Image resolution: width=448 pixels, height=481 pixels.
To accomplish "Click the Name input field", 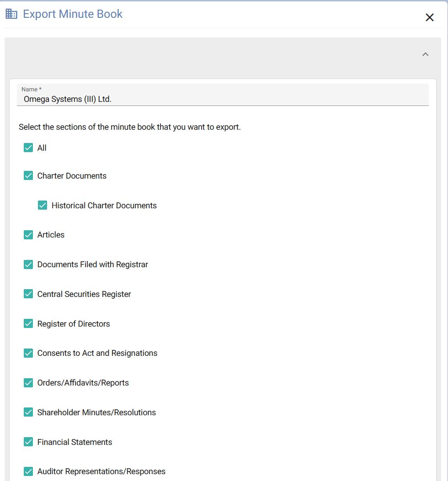I will [223, 99].
